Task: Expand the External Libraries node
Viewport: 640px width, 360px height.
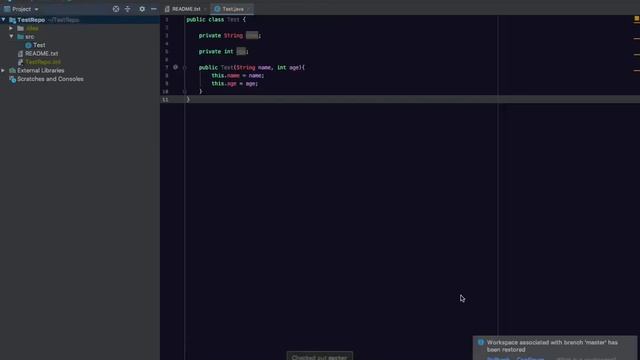Action: coord(4,71)
